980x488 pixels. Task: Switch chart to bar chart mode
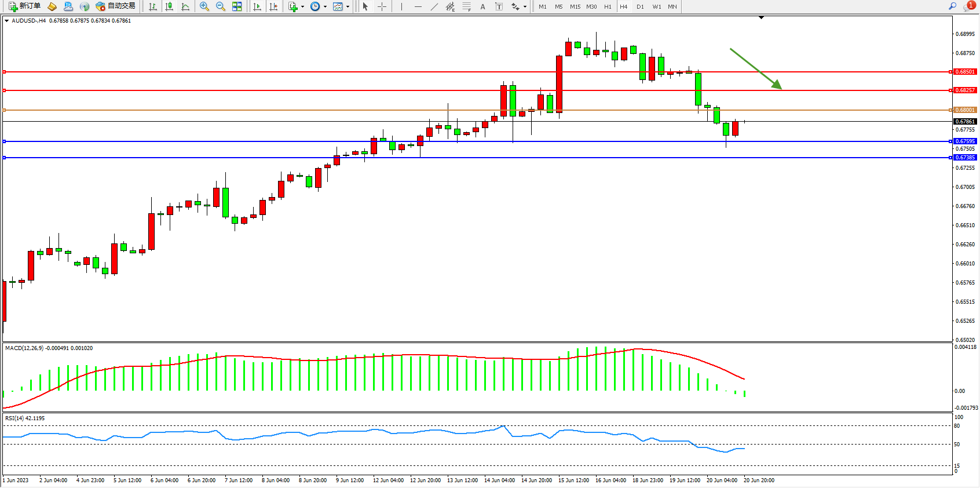[153, 6]
